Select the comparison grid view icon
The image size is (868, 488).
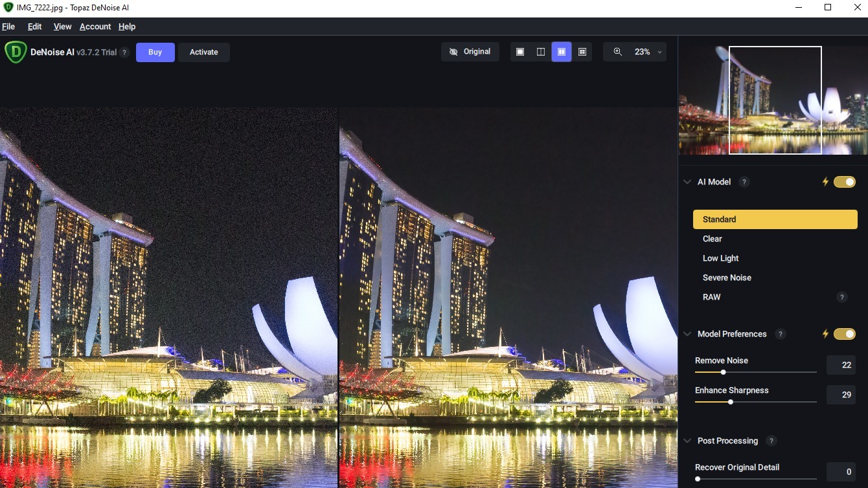[x=582, y=52]
